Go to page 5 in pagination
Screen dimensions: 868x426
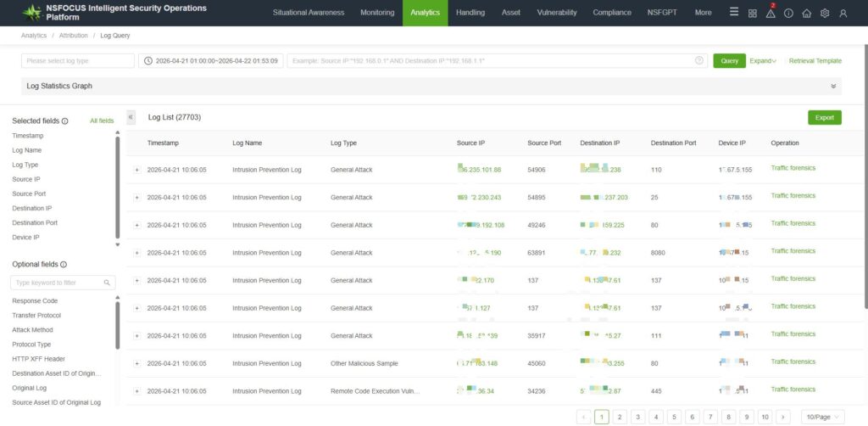point(674,417)
